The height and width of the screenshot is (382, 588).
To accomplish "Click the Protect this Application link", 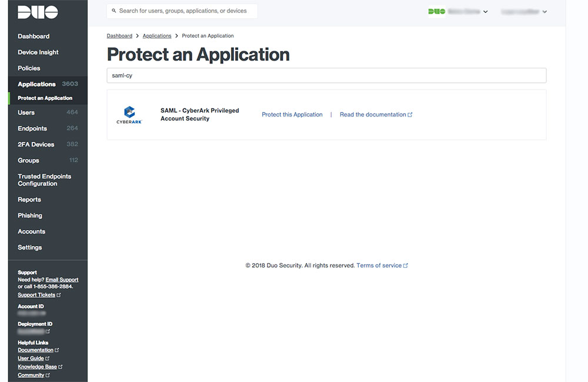I will point(292,114).
